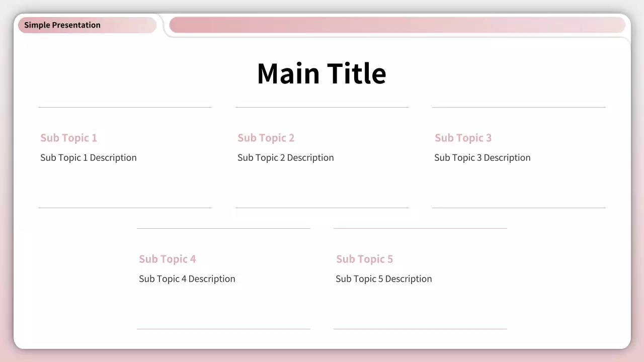The image size is (644, 362).
Task: Click the Main Title heading
Action: click(321, 73)
